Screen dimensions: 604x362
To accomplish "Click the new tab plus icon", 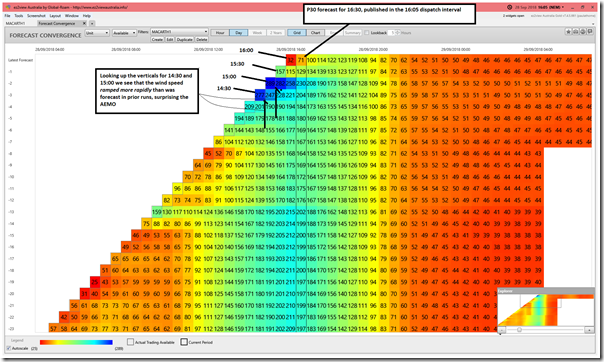I will [92, 23].
